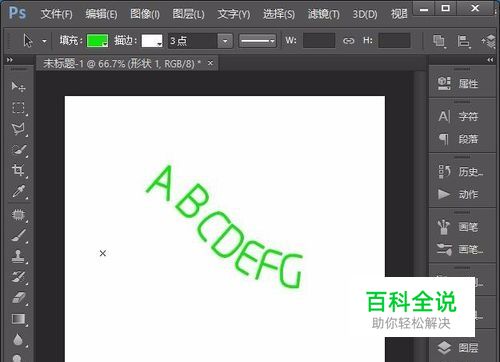Image resolution: width=500 pixels, height=362 pixels.
Task: Click the H height input field
Action: coord(394,40)
